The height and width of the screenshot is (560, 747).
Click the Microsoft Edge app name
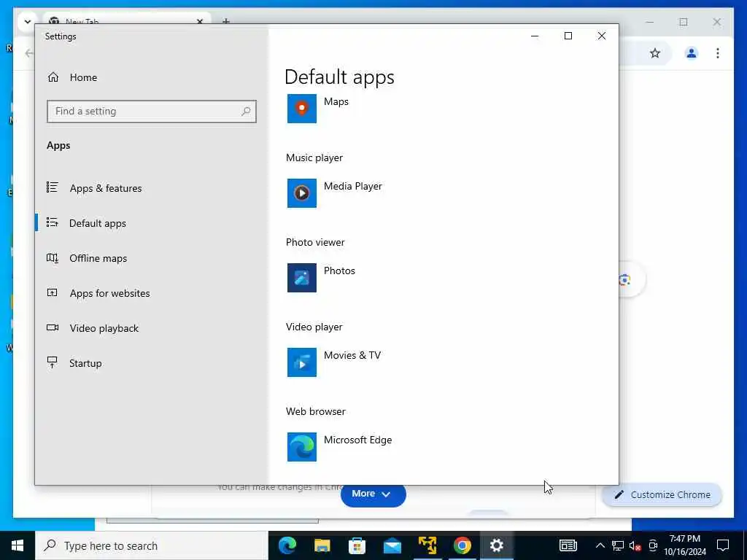coord(357,440)
